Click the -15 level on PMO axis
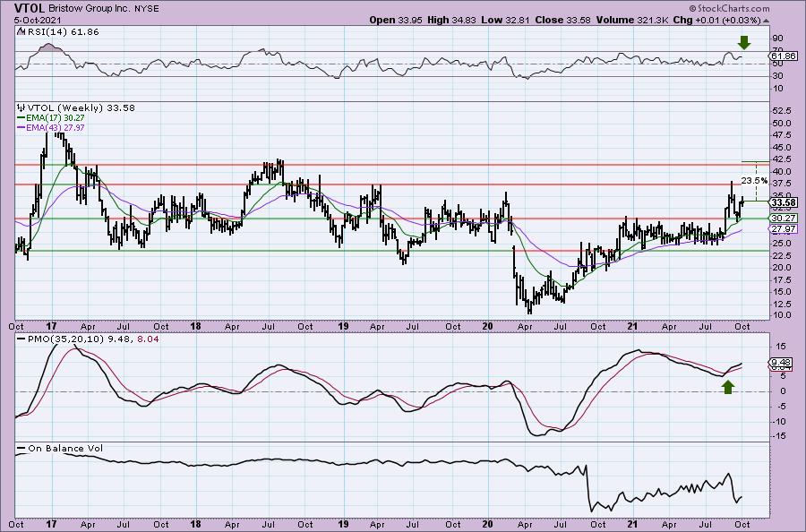 coord(779,436)
